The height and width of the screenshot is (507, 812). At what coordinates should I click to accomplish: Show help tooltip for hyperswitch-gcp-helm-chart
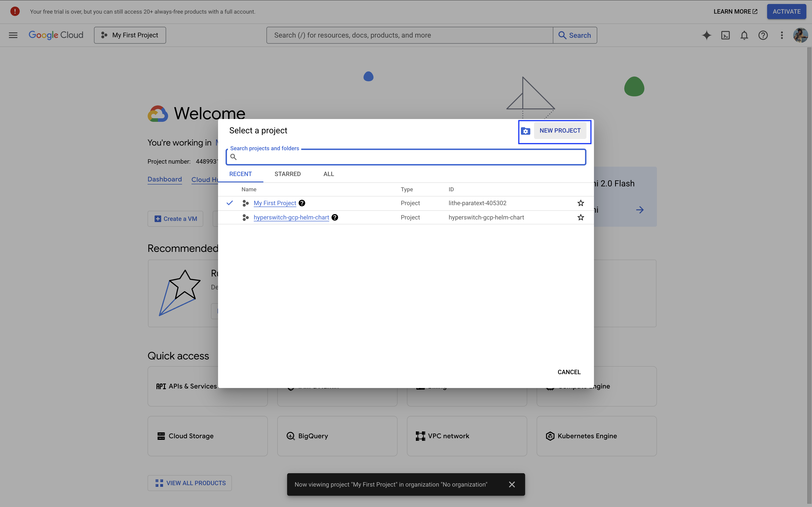pos(335,217)
